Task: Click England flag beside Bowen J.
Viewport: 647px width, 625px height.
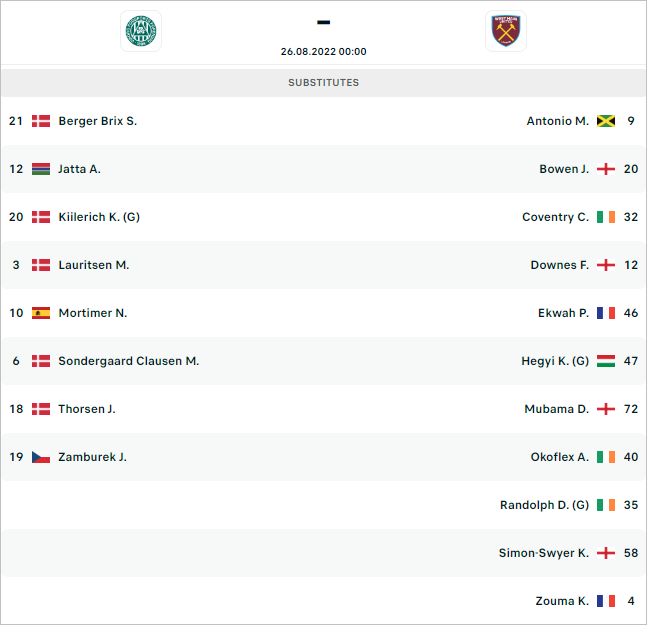Action: (606, 169)
